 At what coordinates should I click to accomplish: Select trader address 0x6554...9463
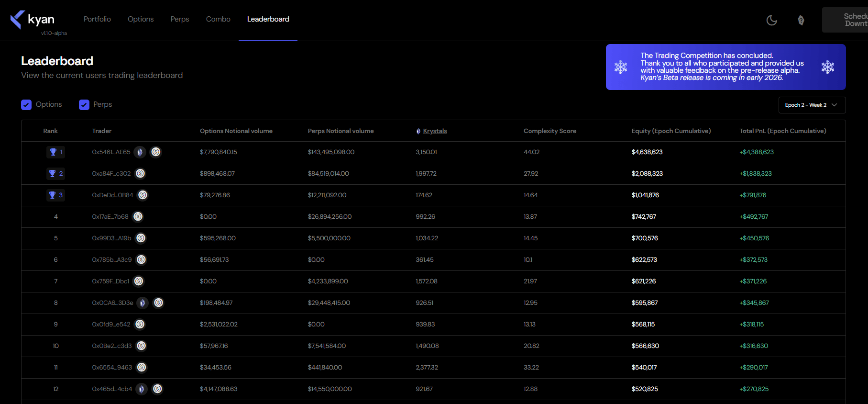112,368
